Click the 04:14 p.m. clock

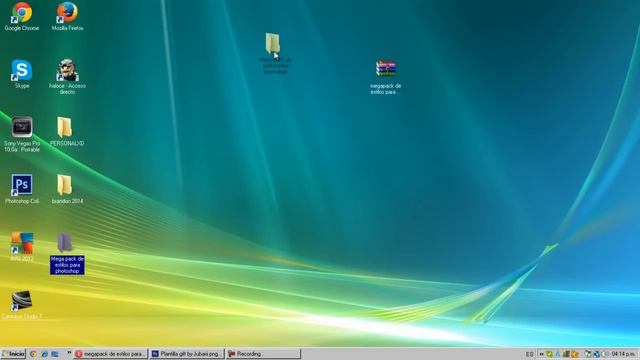point(623,354)
